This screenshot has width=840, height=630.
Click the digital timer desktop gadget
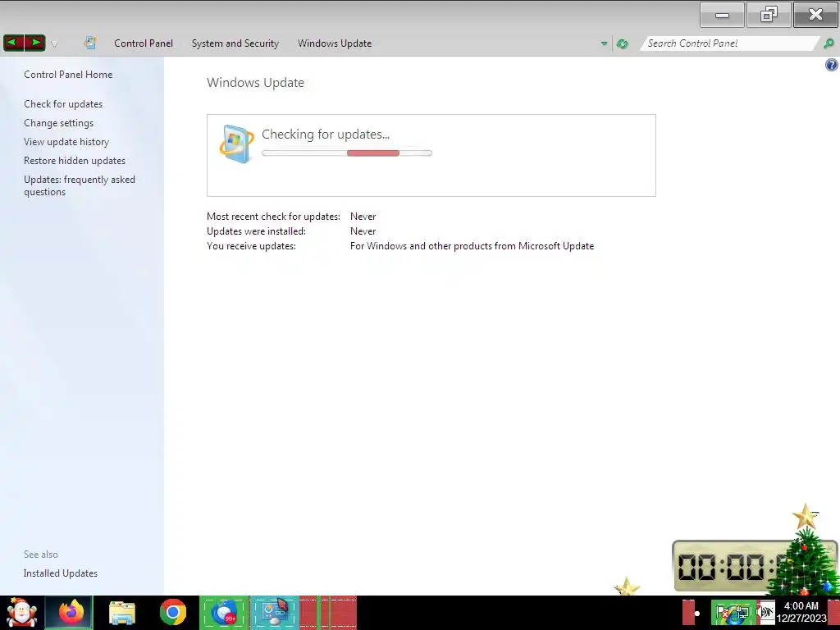tap(727, 566)
